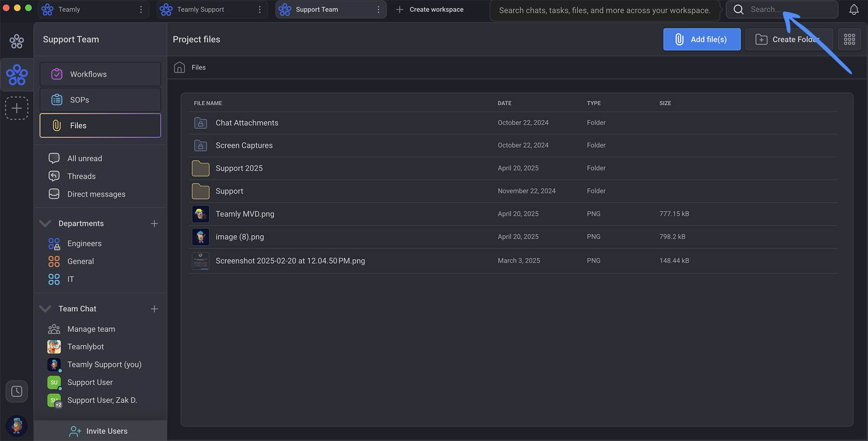Image resolution: width=868 pixels, height=441 pixels.
Task: Open All unread messages
Action: coord(85,159)
